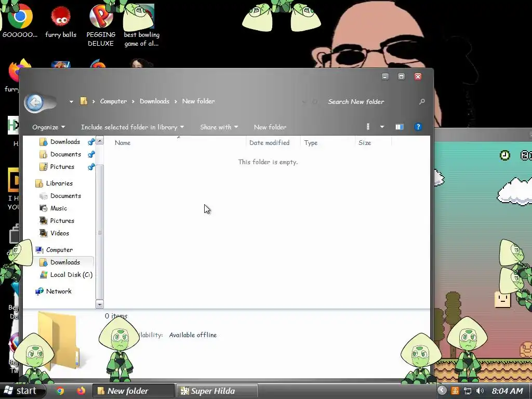Image resolution: width=532 pixels, height=399 pixels.
Task: Maximize the New folder window
Action: point(401,77)
